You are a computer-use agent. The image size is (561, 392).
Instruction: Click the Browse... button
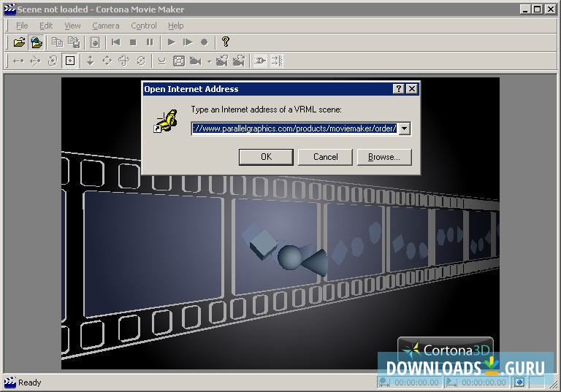[x=384, y=157]
